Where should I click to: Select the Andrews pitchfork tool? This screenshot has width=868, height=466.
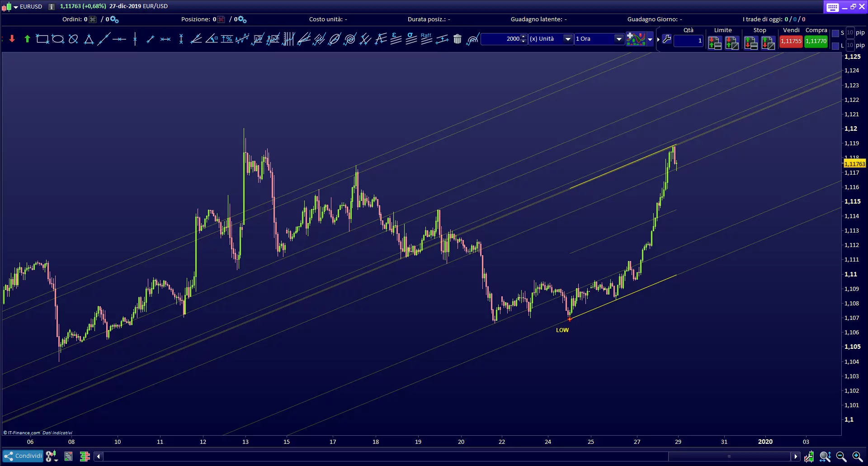381,39
